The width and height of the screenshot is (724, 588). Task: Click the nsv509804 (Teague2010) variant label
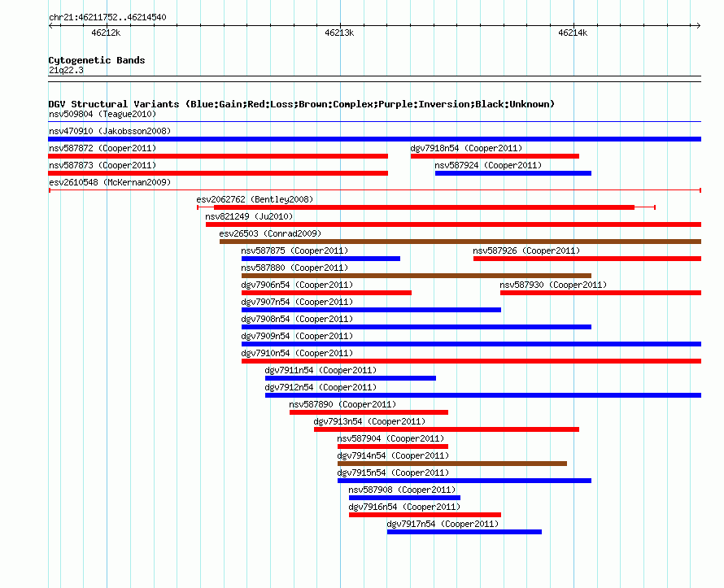pyautogui.click(x=102, y=114)
